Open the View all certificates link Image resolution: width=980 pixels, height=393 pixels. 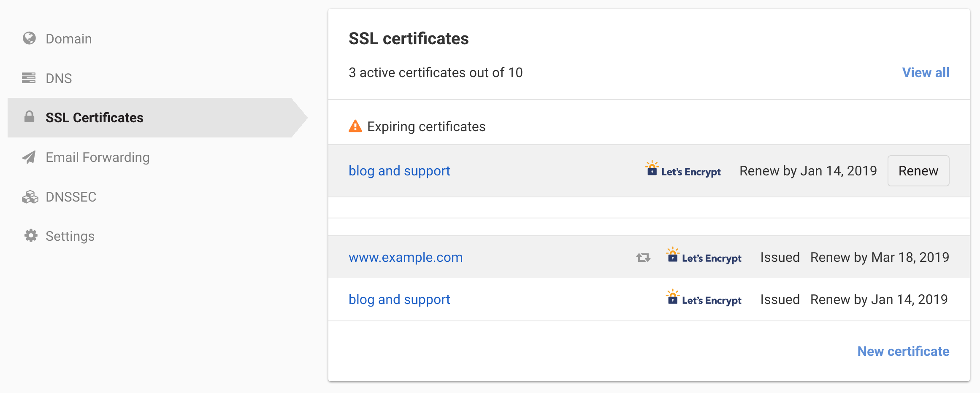926,72
